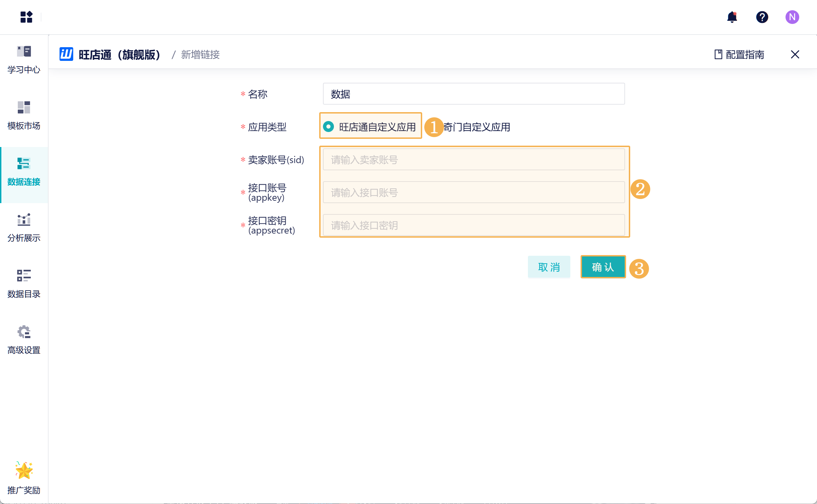Open 分析展示 in the sidebar
The image size is (817, 504).
point(24,228)
